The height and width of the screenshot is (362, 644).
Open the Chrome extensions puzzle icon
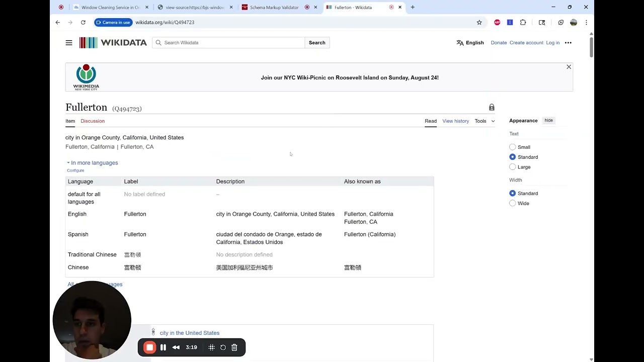(523, 22)
